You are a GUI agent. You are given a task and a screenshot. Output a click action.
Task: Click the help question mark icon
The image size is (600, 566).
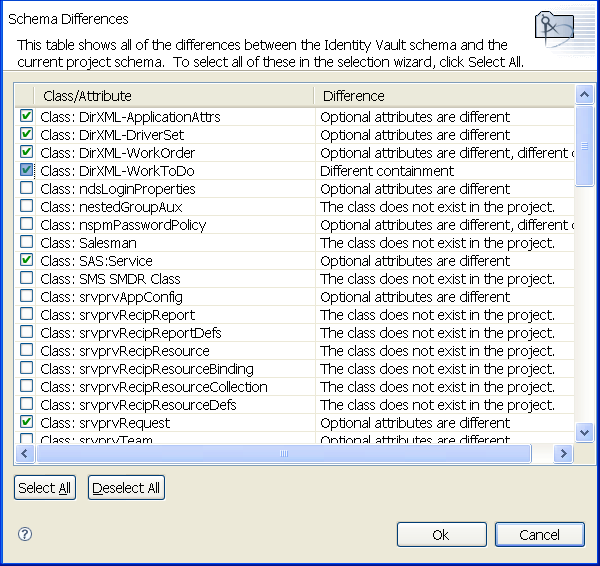[25, 534]
